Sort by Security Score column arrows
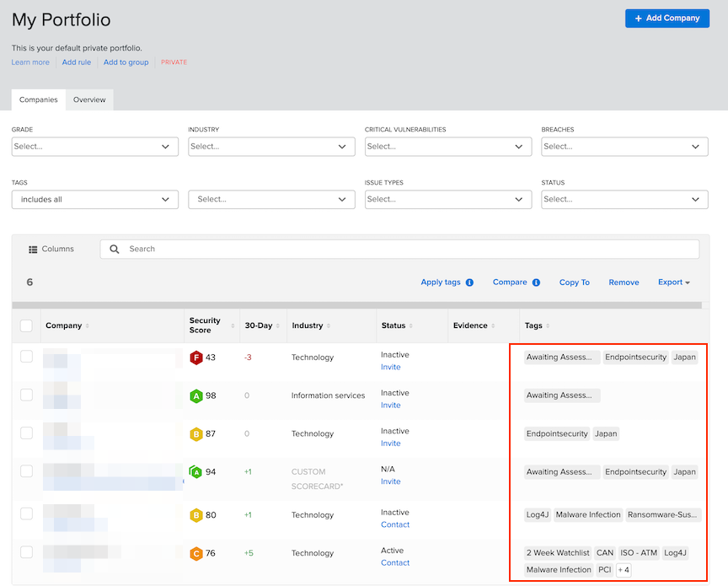 [233, 325]
